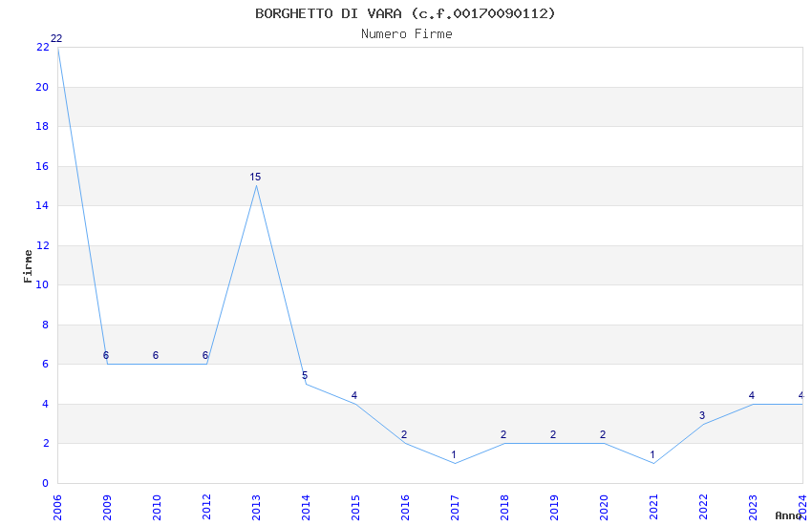Click the data label 22 for 2006
This screenshot has height=525, width=812.
coord(56,38)
